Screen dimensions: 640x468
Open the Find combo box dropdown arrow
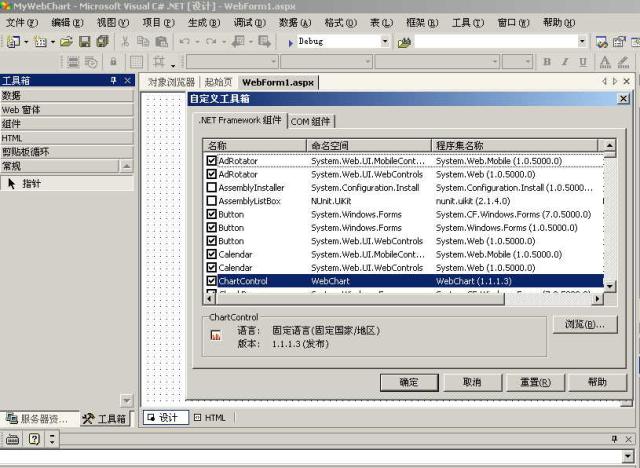(582, 41)
